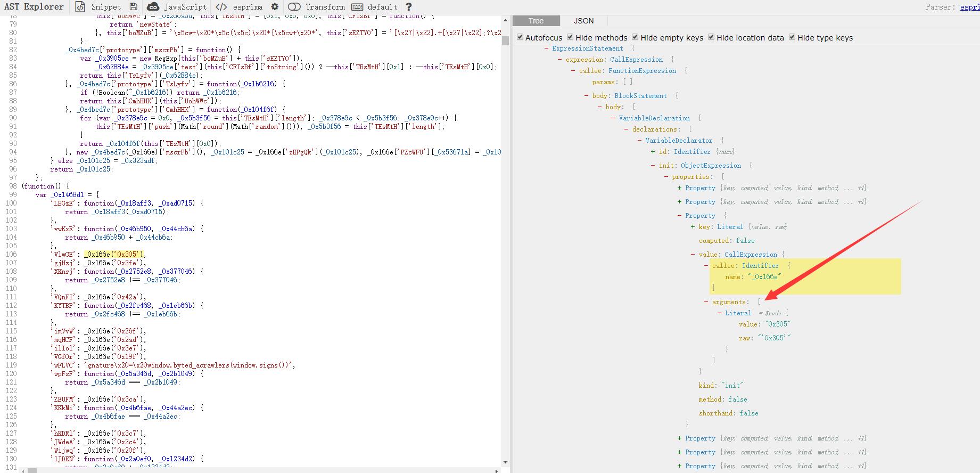Toggle Hide empty keys checkbox
The height and width of the screenshot is (473, 980).
[x=635, y=37]
